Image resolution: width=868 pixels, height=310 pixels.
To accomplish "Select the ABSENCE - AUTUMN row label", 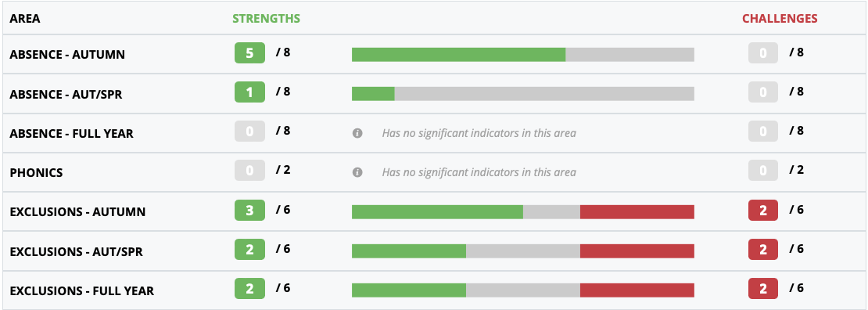I will (x=67, y=54).
